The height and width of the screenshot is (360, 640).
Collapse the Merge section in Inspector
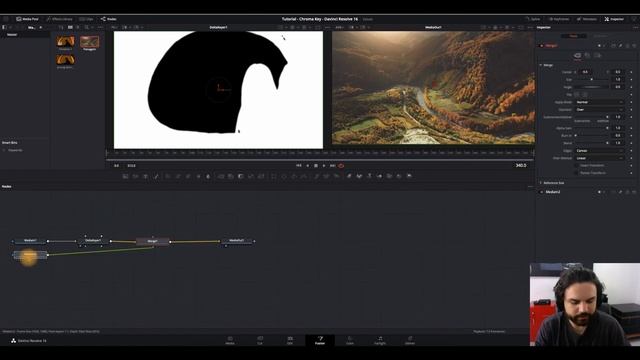(541, 65)
